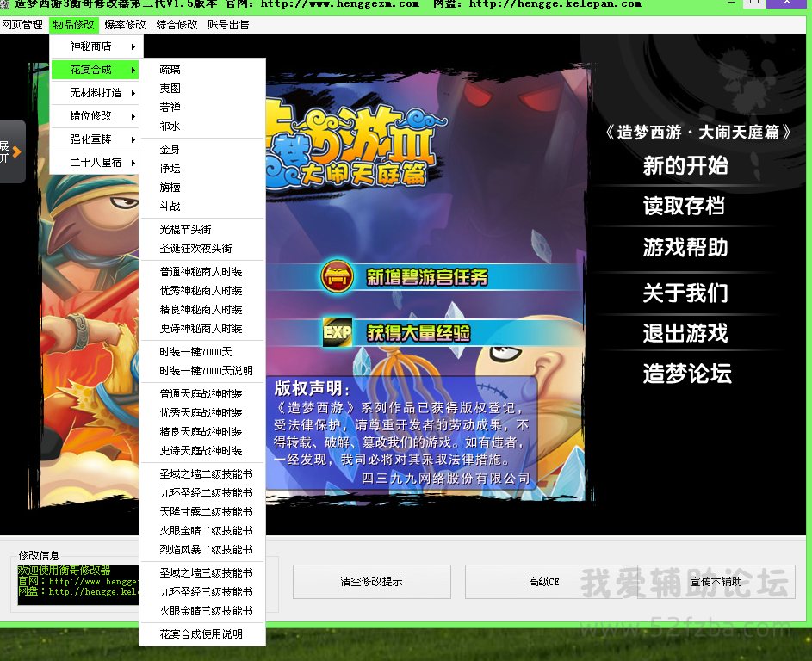Screen dimensions: 812x661
Task: Click 退出游戏 in the game menu
Action: (685, 333)
